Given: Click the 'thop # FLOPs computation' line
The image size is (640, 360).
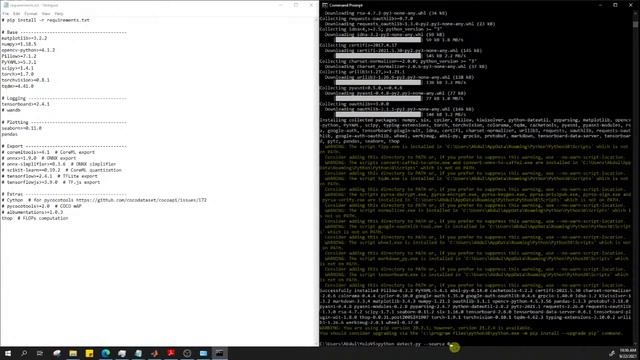Looking at the screenshot, I should pyautogui.click(x=35, y=218).
